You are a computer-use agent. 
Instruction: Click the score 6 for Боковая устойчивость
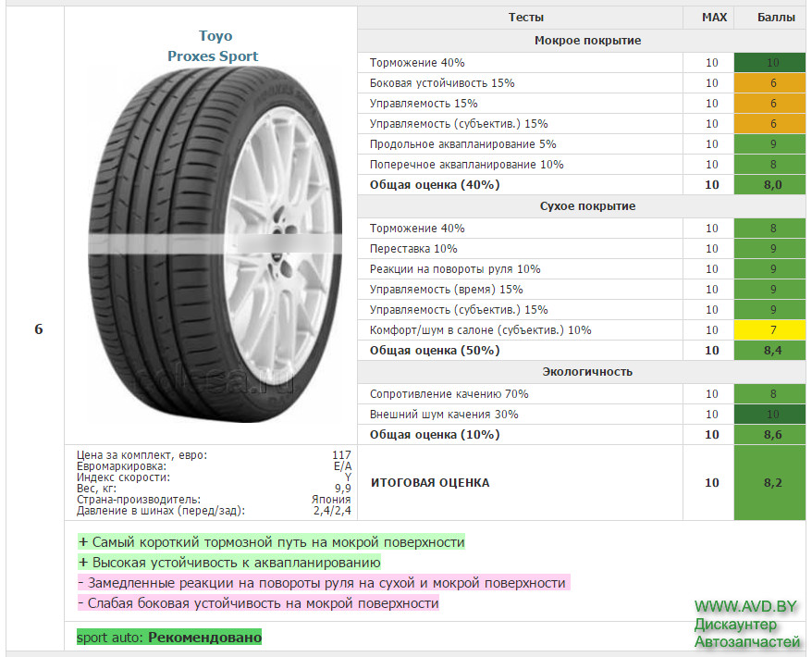pyautogui.click(x=772, y=83)
